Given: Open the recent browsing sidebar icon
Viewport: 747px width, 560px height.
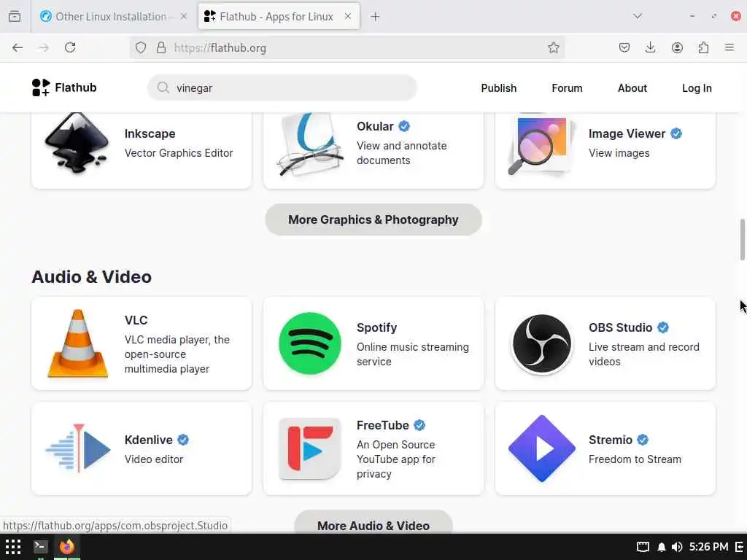Looking at the screenshot, I should pyautogui.click(x=15, y=17).
